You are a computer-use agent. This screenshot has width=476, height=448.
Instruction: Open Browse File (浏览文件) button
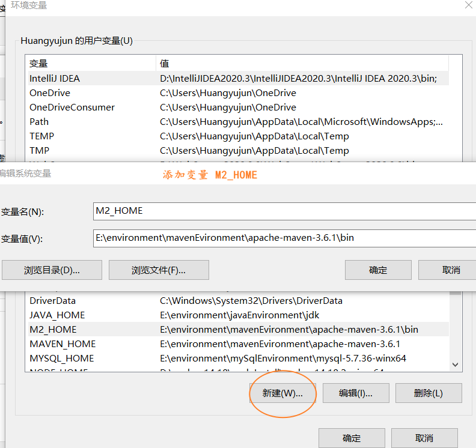159,270
